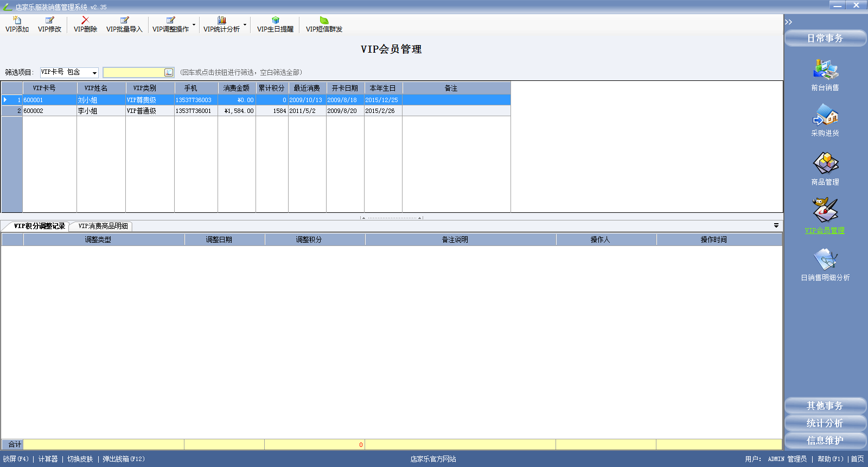The image size is (868, 467).
Task: Expand the 其他事务 sidebar section
Action: (825, 406)
